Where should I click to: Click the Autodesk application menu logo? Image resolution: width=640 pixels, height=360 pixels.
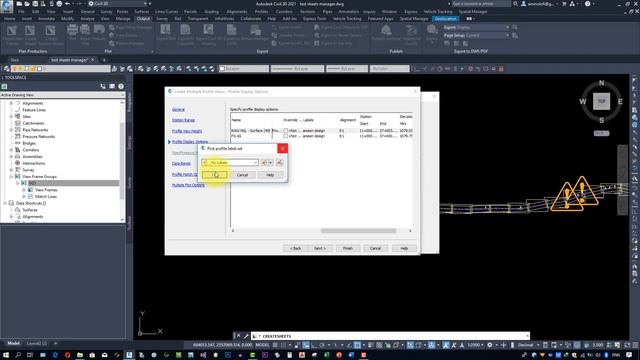(x=7, y=6)
